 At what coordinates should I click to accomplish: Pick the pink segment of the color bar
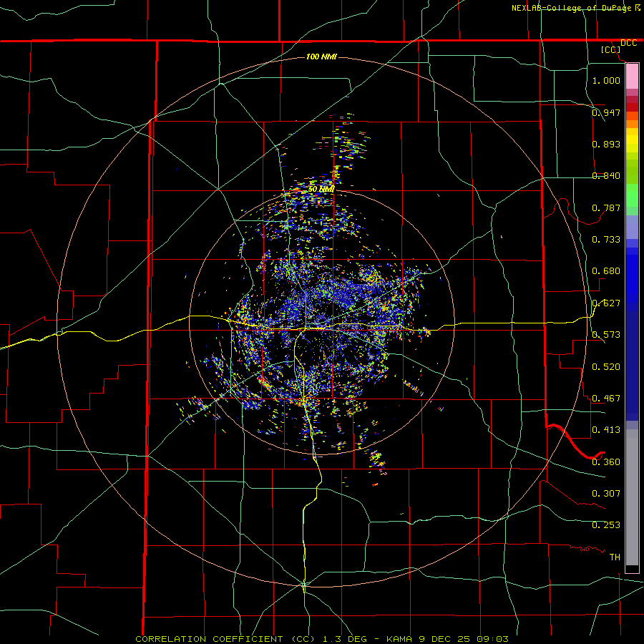click(x=632, y=77)
